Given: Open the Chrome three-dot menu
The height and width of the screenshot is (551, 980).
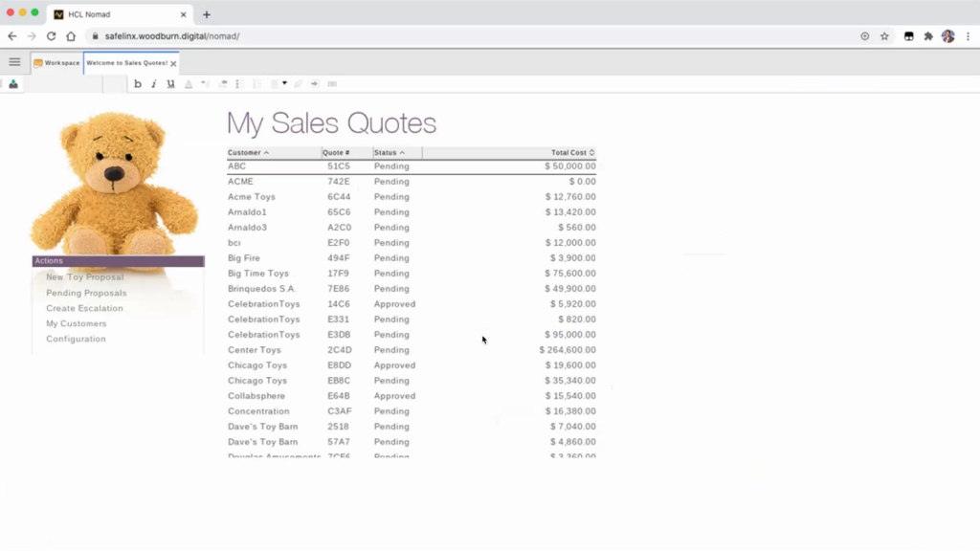Looking at the screenshot, I should coord(968,36).
